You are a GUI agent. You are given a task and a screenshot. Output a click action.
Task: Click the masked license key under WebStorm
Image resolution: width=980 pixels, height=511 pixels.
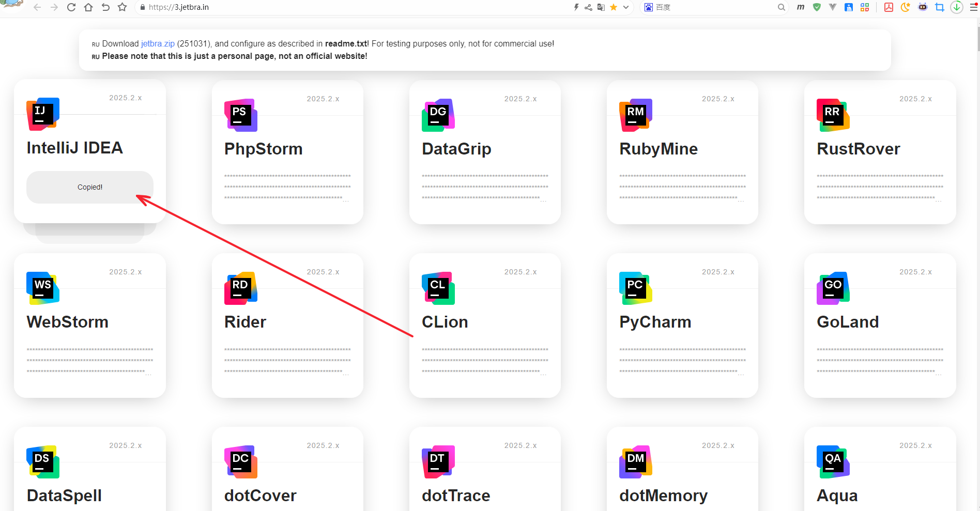[x=89, y=361]
